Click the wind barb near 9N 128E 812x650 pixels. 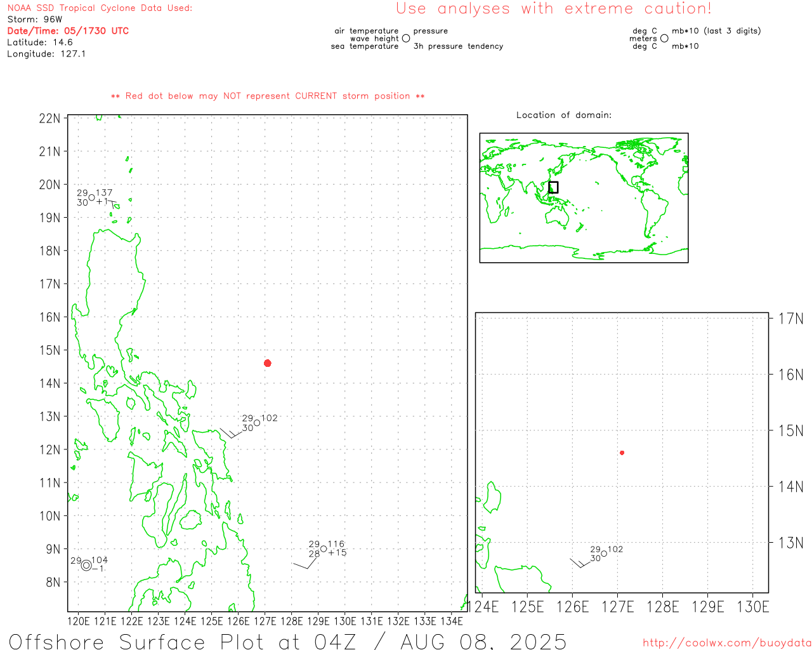306,562
